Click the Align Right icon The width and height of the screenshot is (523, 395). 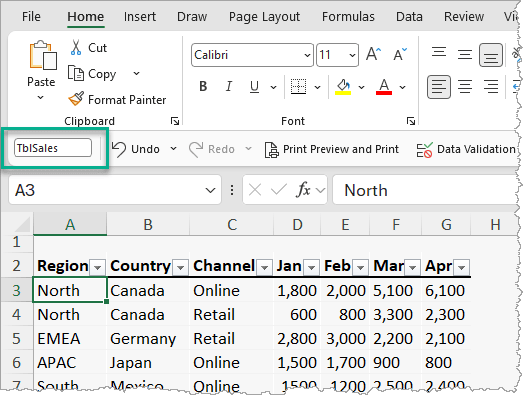(x=491, y=87)
